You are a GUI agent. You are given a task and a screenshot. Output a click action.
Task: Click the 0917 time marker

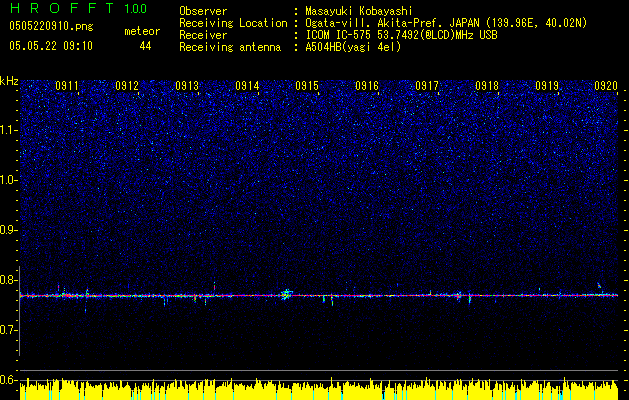pos(427,86)
